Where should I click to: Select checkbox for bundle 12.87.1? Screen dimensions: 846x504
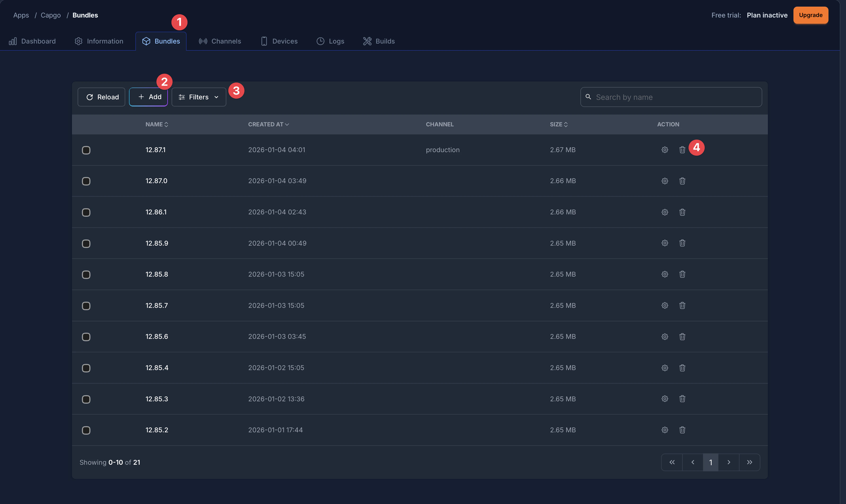[x=86, y=150]
